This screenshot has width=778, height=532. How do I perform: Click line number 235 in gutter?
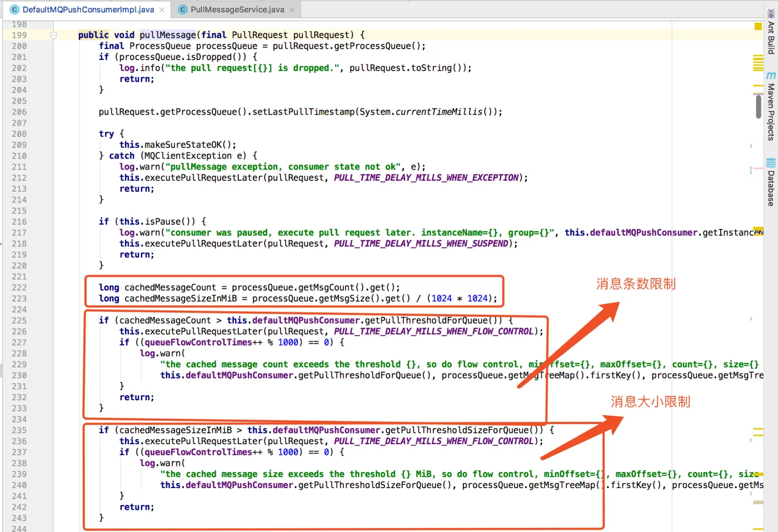[19, 430]
